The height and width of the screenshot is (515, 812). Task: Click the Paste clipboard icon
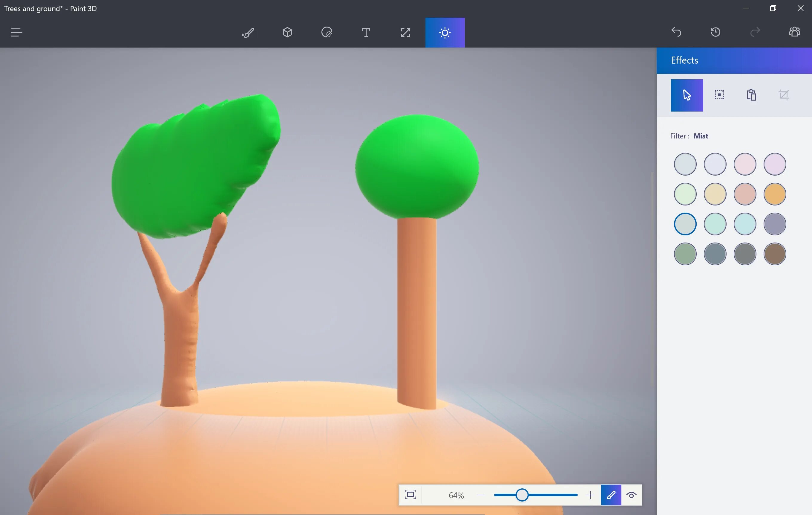click(751, 95)
